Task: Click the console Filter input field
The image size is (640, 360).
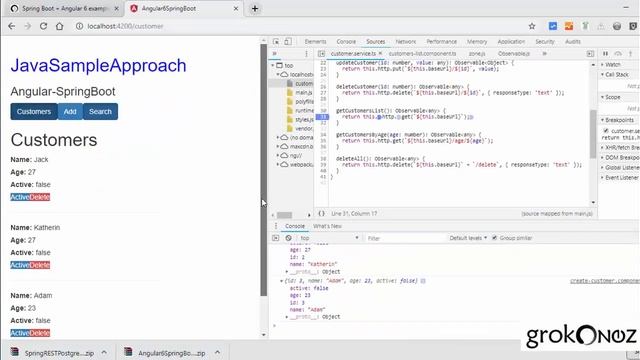Action: click(x=404, y=238)
